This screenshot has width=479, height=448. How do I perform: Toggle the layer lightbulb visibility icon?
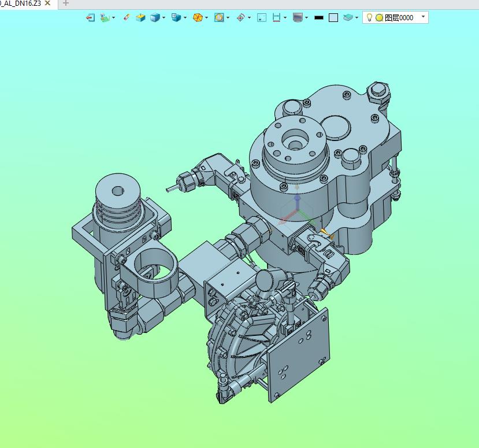(x=369, y=18)
